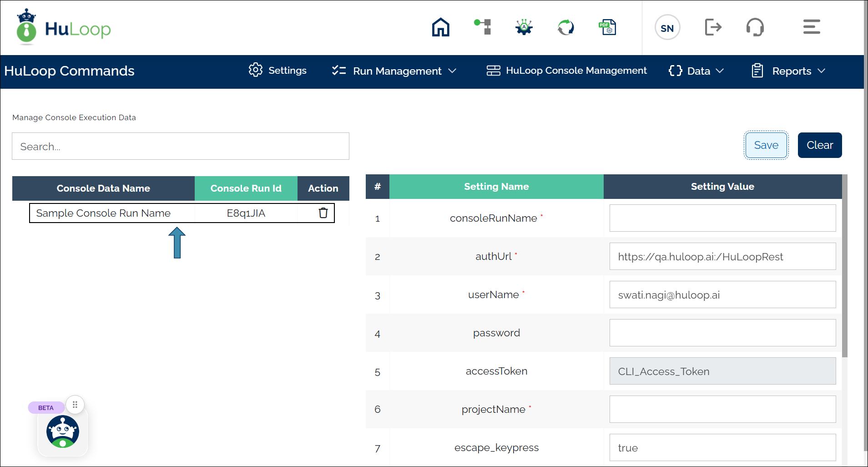Open the workflow diagram icon
The width and height of the screenshot is (868, 467).
click(483, 27)
